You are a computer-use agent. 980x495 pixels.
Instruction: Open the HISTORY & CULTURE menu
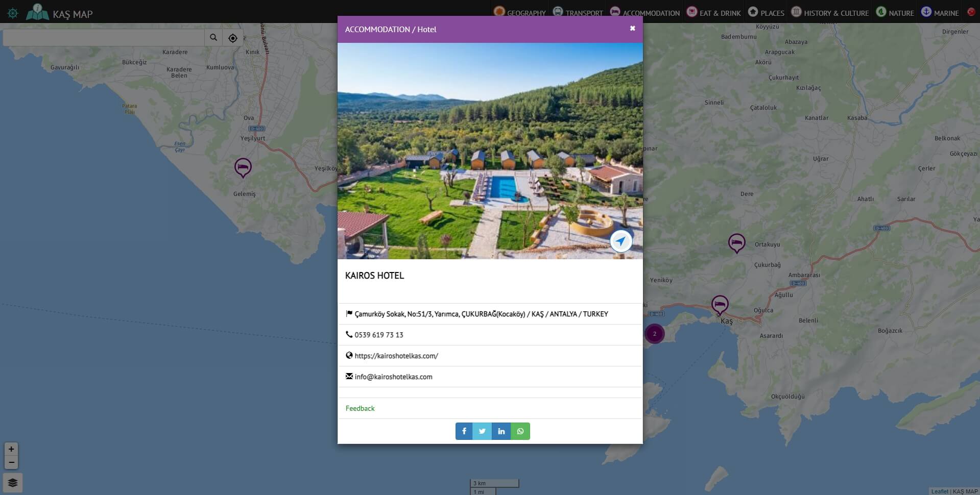tap(830, 12)
